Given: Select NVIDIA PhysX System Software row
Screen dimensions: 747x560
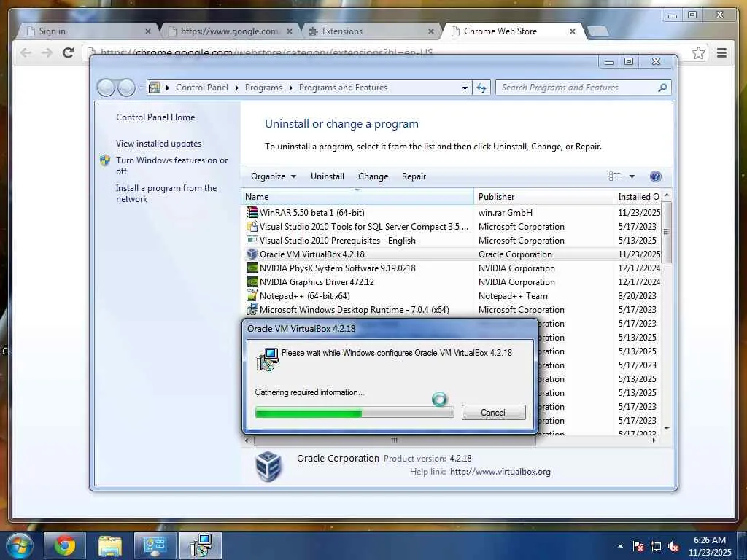Looking at the screenshot, I should click(x=452, y=268).
